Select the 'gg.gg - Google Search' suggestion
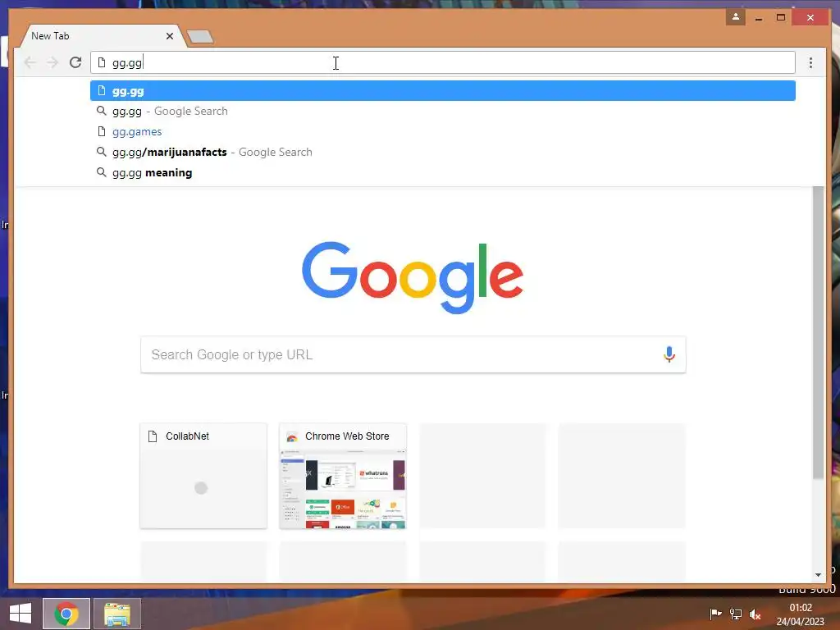Viewport: 840px width, 630px height. click(x=442, y=111)
